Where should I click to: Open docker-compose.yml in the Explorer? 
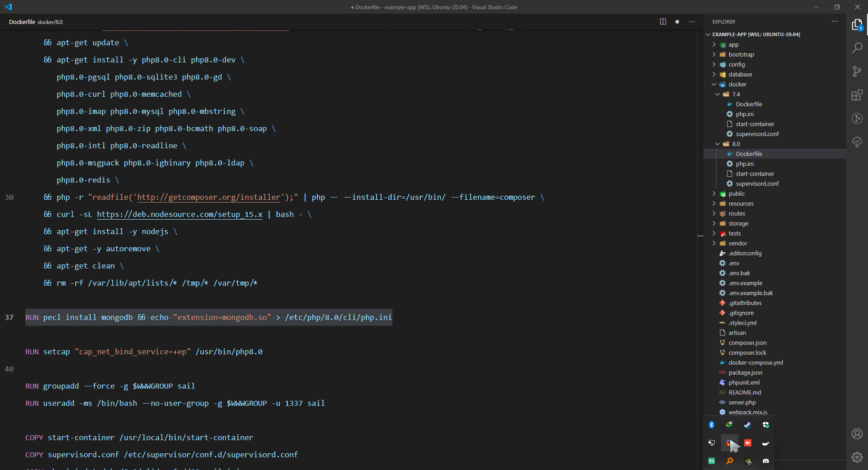click(755, 363)
